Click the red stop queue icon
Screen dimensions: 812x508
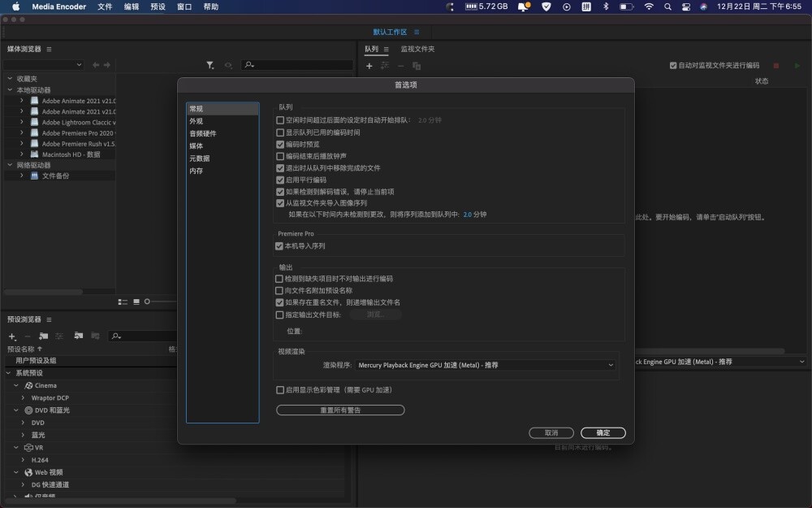point(775,65)
